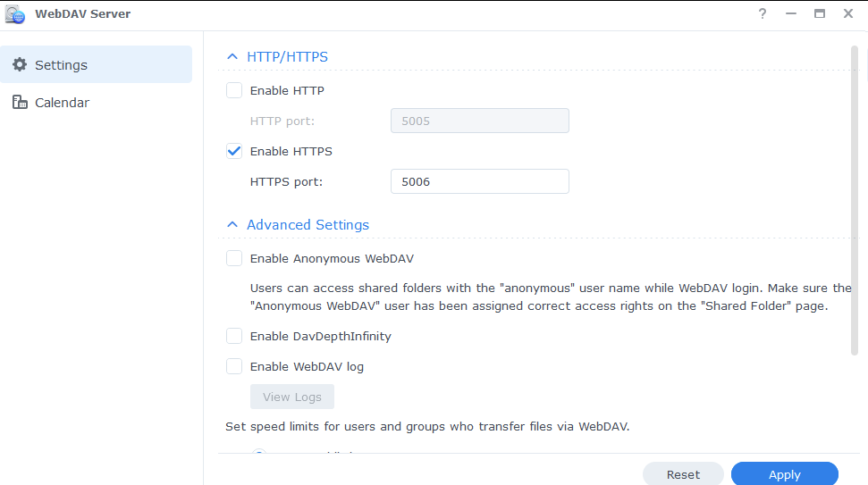Minimize the WebDAV Server window
The height and width of the screenshot is (485, 868).
click(790, 14)
